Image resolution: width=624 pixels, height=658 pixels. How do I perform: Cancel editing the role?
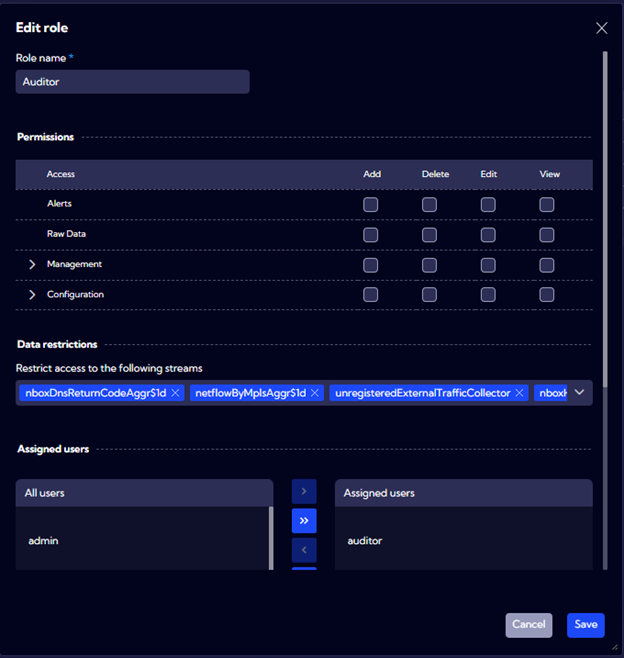[x=528, y=625]
